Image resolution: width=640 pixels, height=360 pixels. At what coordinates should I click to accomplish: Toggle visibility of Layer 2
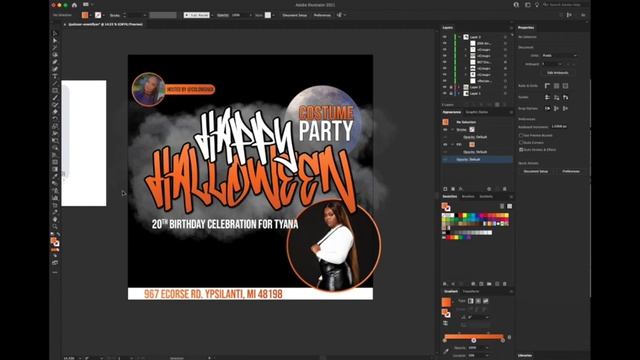(x=444, y=87)
